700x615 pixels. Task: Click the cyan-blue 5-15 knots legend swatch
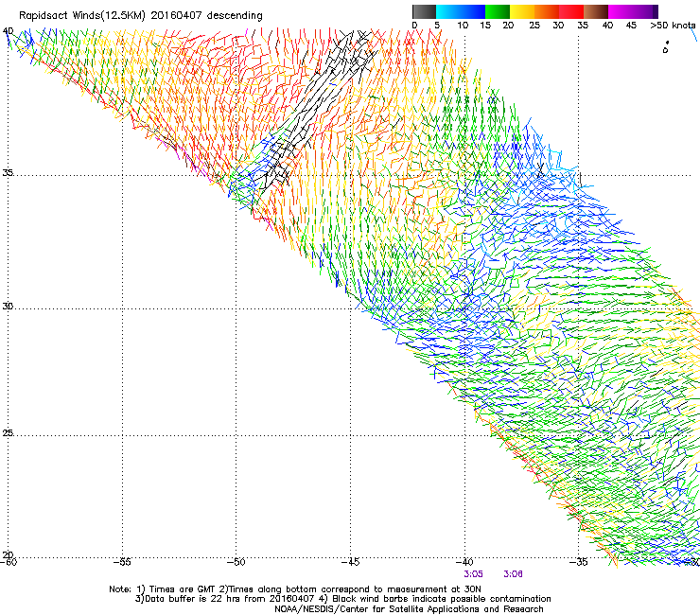(x=461, y=11)
